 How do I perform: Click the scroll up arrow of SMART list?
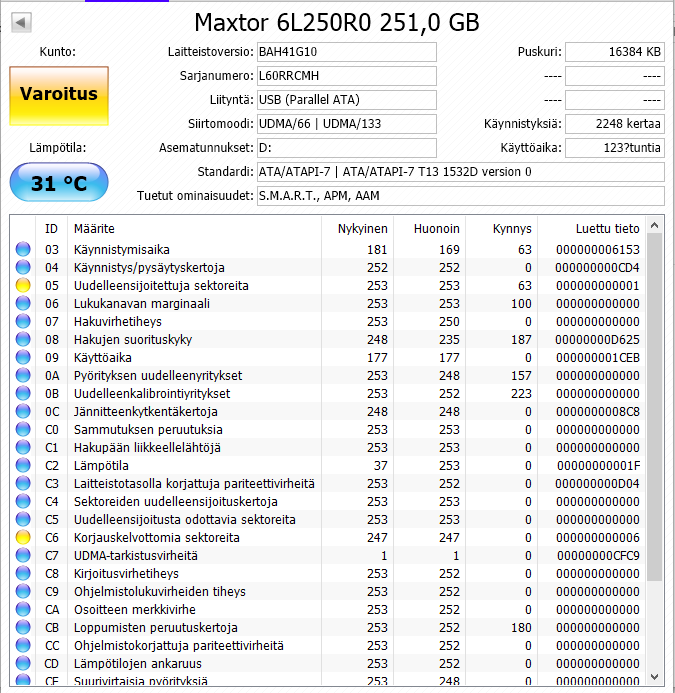655,225
